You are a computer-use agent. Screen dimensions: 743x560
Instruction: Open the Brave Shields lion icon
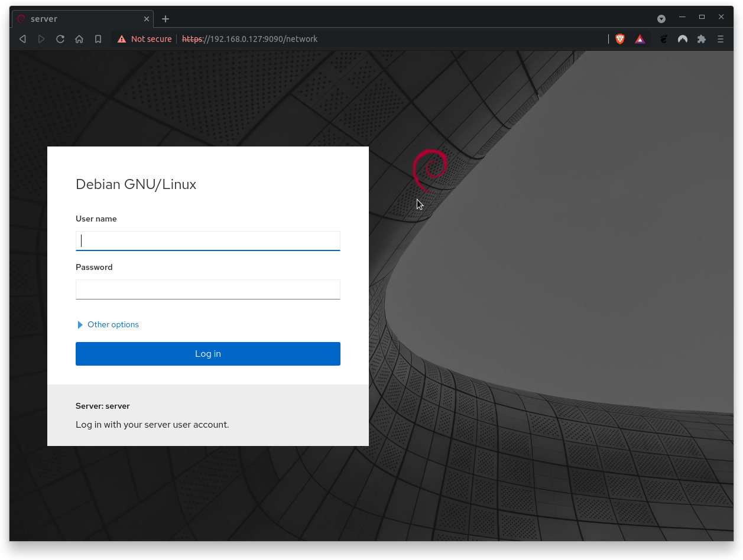click(620, 39)
